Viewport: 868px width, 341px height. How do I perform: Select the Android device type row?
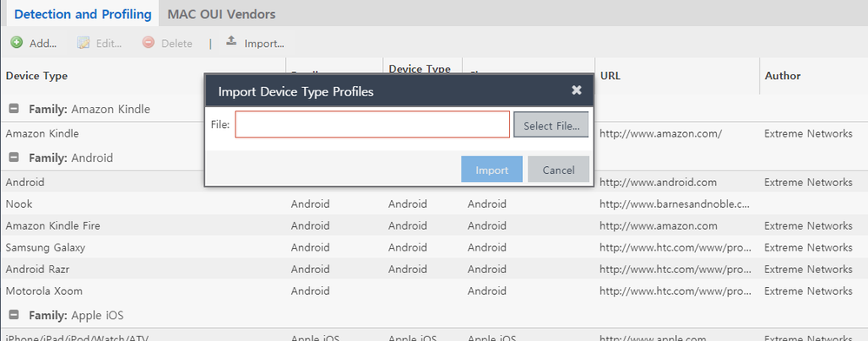click(434, 182)
